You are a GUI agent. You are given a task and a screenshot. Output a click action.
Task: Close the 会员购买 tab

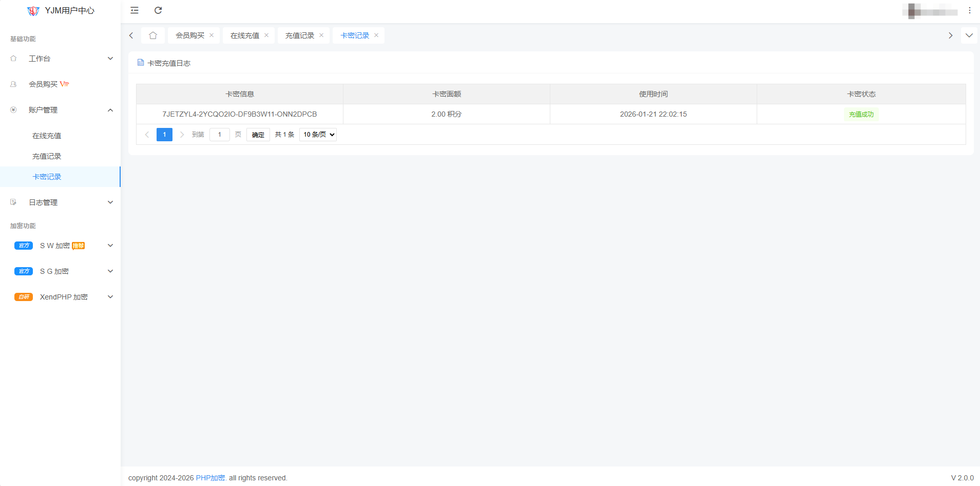[x=212, y=35]
